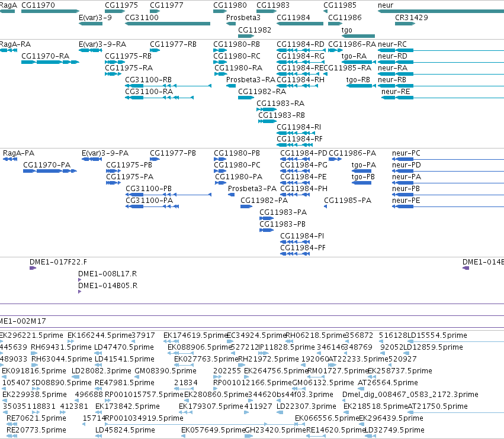Click protein RagA-PA label
The width and height of the screenshot is (504, 439).
click(x=18, y=153)
